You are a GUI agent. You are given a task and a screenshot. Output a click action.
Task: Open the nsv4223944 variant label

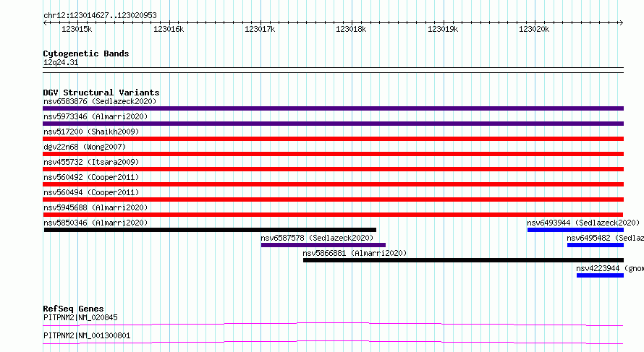pyautogui.click(x=610, y=268)
